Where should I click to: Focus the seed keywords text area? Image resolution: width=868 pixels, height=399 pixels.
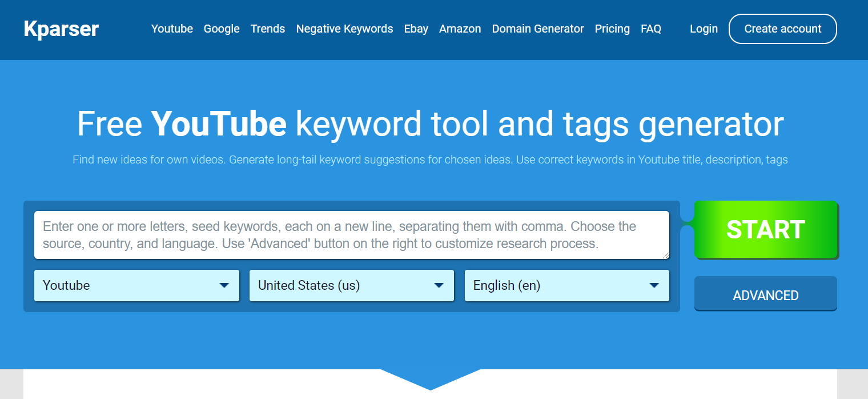tap(352, 235)
